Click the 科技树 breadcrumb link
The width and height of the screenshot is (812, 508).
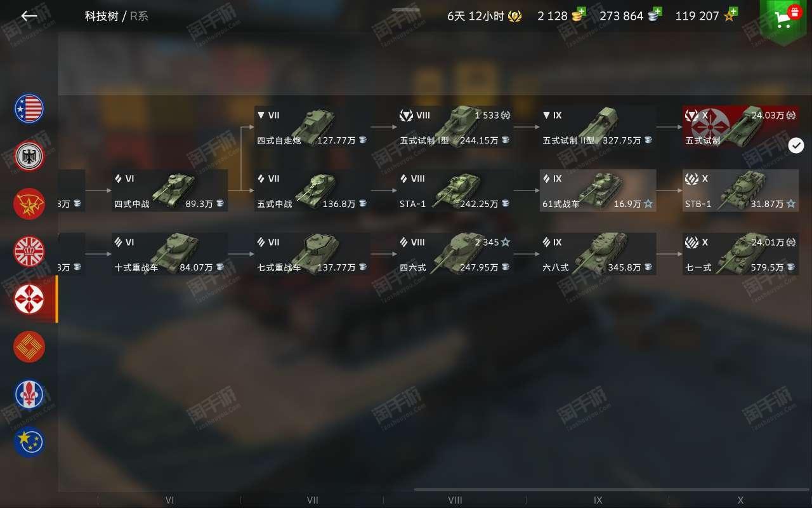(x=101, y=16)
